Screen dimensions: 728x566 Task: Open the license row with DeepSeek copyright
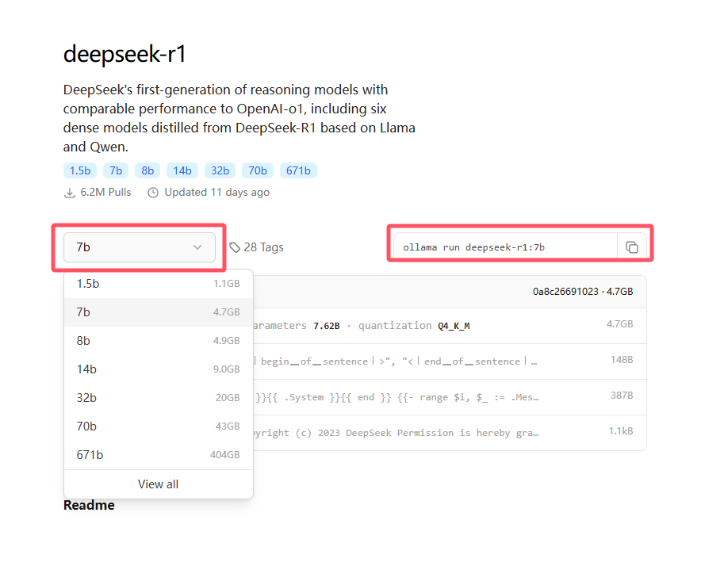point(450,433)
